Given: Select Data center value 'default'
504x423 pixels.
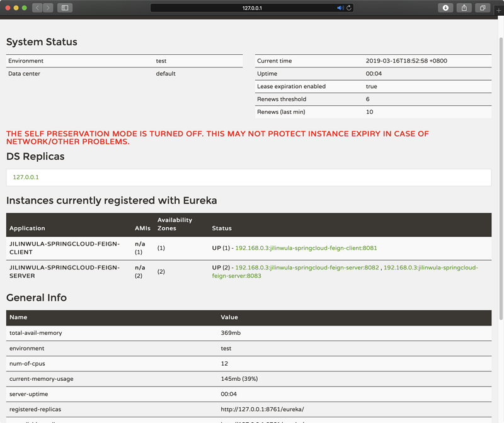Looking at the screenshot, I should [166, 74].
